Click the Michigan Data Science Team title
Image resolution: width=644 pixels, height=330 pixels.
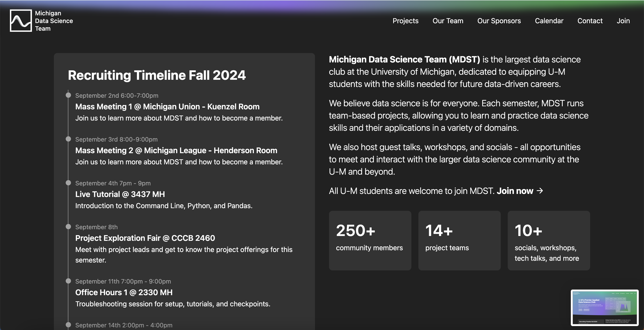pos(54,21)
